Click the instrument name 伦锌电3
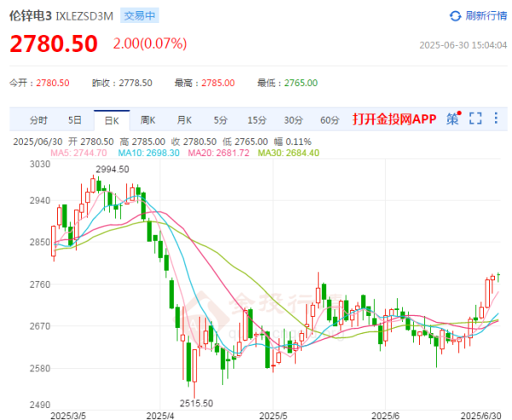The image size is (512, 420). point(31,15)
